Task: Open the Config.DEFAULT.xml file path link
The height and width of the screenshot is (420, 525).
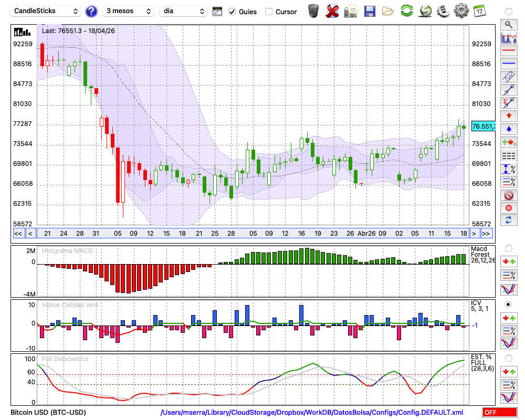Action: 312,412
